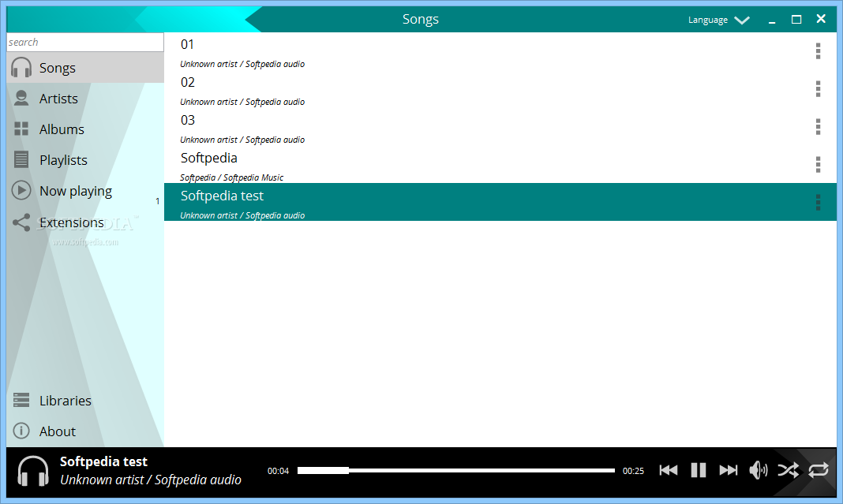Skip to the previous track
This screenshot has height=504, width=843.
click(669, 470)
